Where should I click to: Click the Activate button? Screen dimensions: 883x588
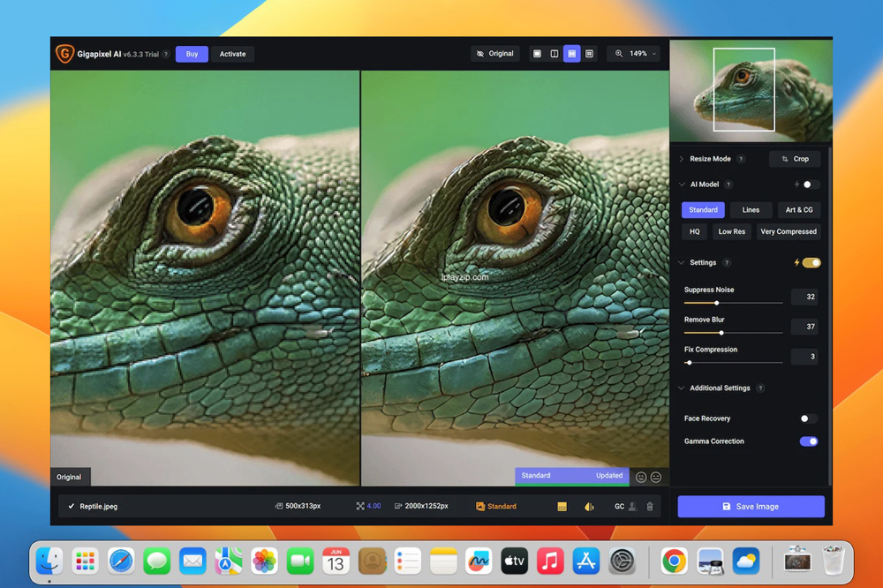click(x=232, y=54)
